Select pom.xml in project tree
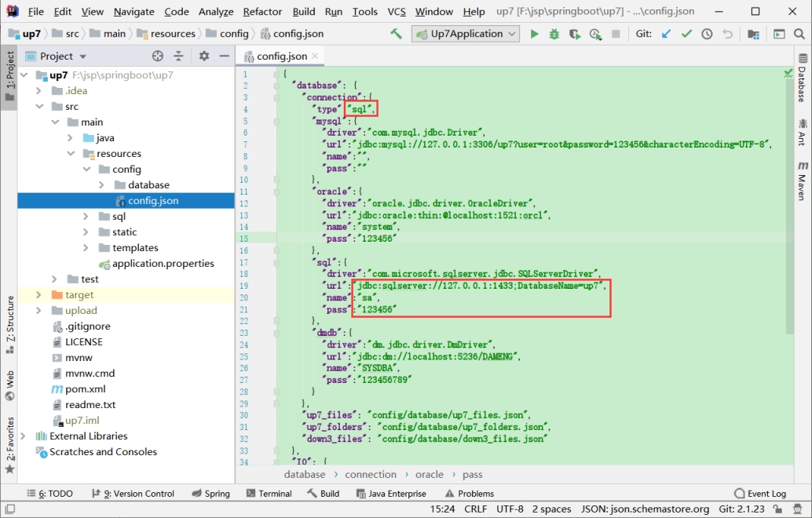 click(x=85, y=389)
